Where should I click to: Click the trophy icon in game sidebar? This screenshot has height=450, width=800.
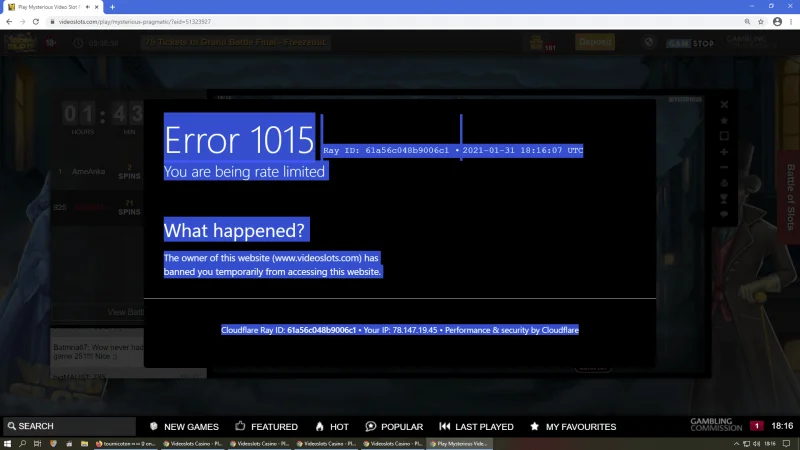coord(724,198)
